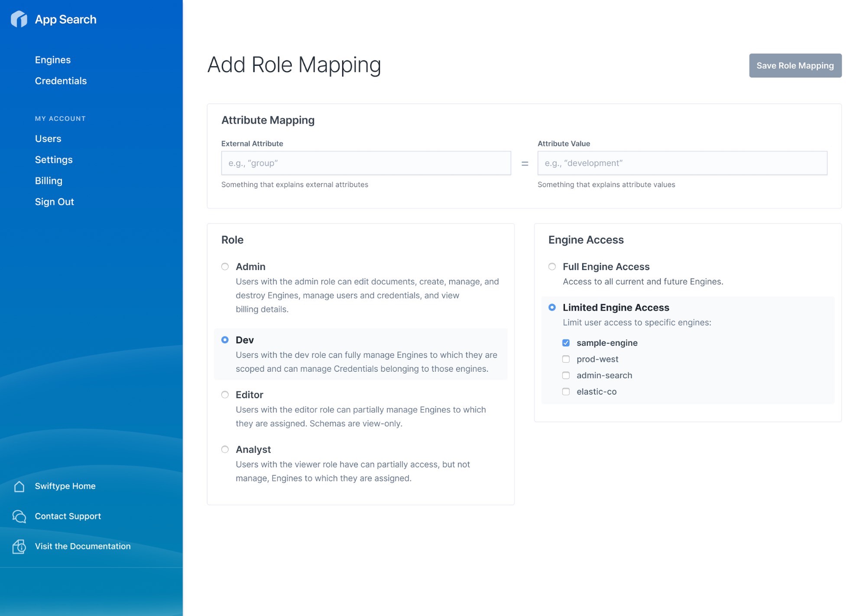Select the Admin role radio button
The height and width of the screenshot is (616, 866).
coord(225,266)
